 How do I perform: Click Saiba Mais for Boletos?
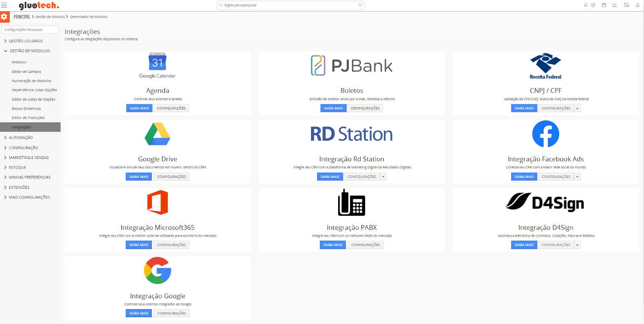[x=333, y=108]
